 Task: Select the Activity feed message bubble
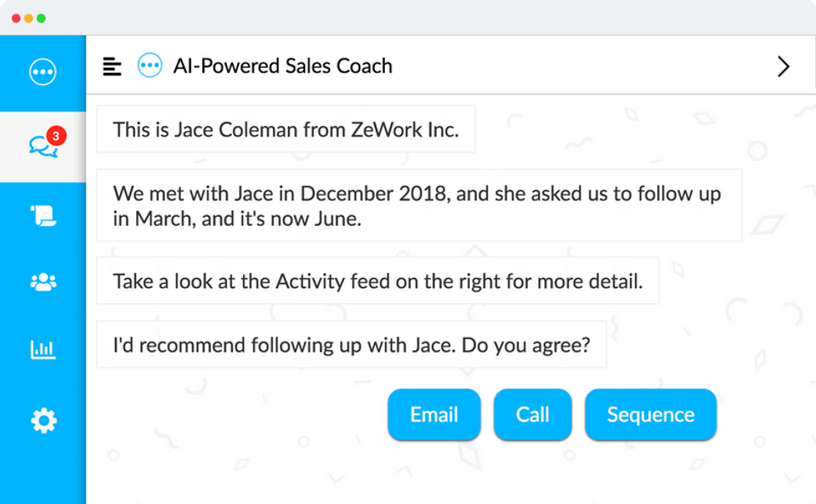pos(377,281)
